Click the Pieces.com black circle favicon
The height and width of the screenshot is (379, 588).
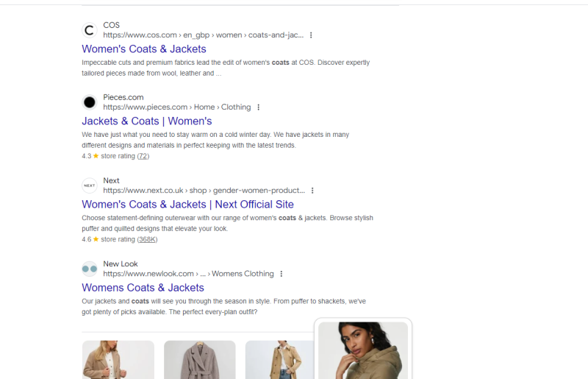click(x=89, y=102)
